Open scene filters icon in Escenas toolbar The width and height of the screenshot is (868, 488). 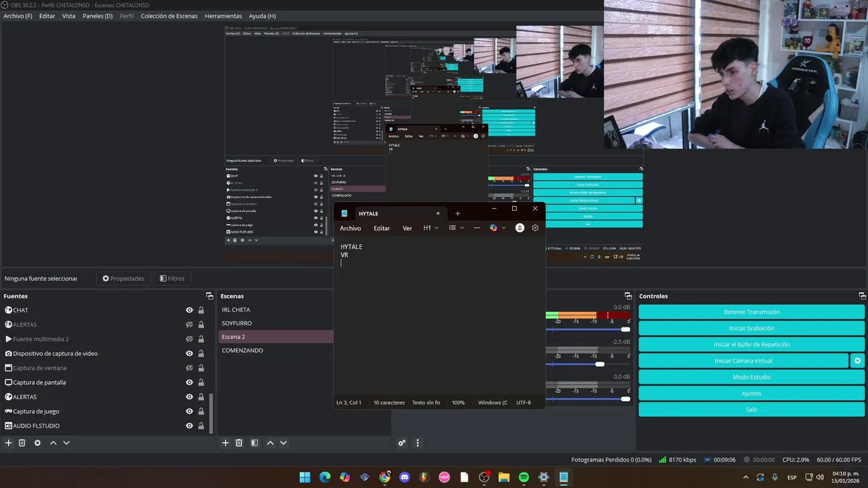[x=254, y=443]
